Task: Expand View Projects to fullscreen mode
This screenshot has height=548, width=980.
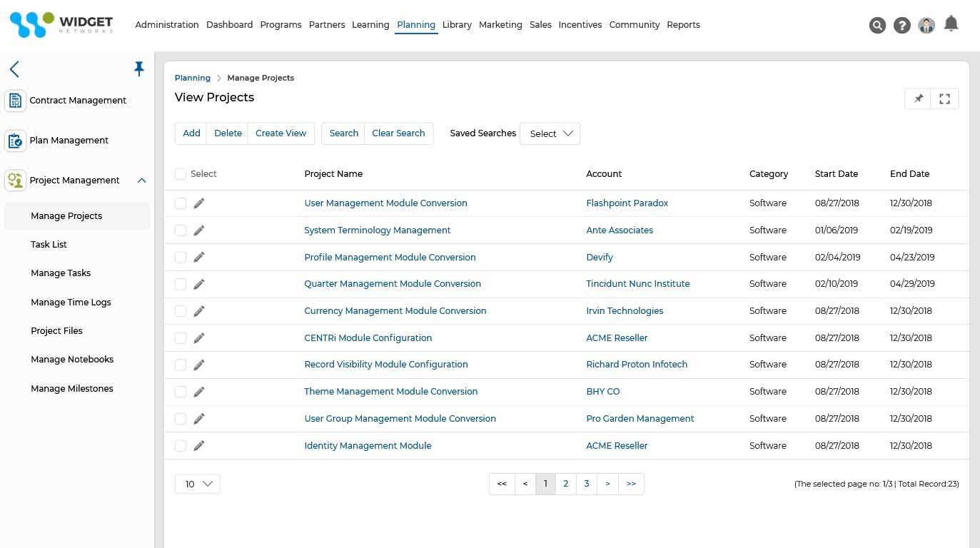Action: tap(944, 98)
